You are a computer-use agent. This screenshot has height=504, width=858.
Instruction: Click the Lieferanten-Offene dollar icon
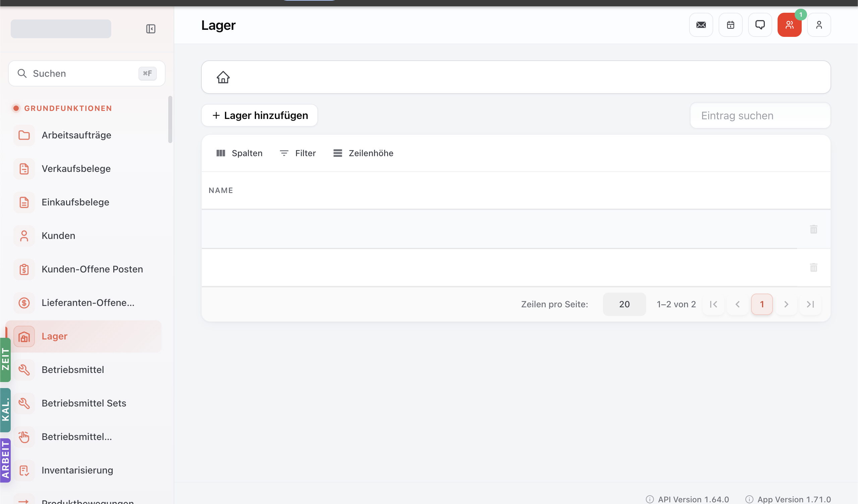point(24,303)
